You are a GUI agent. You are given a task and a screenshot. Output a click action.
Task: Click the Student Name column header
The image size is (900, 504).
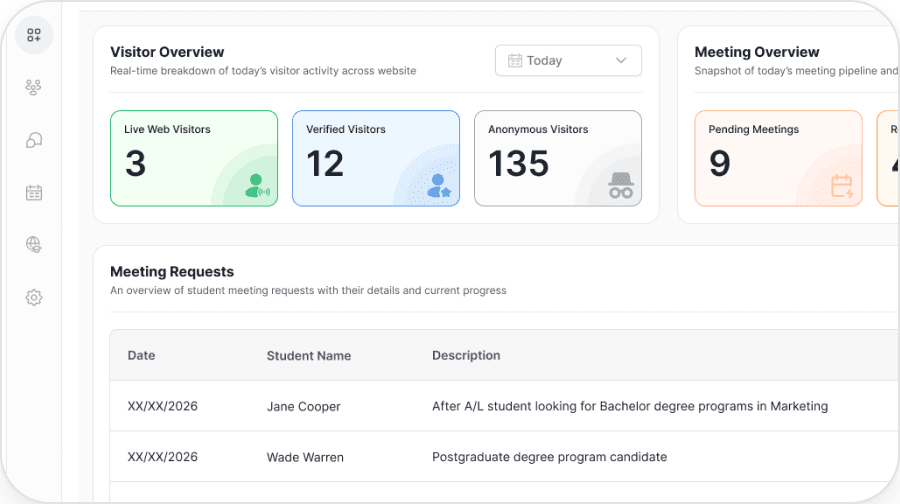coord(309,356)
